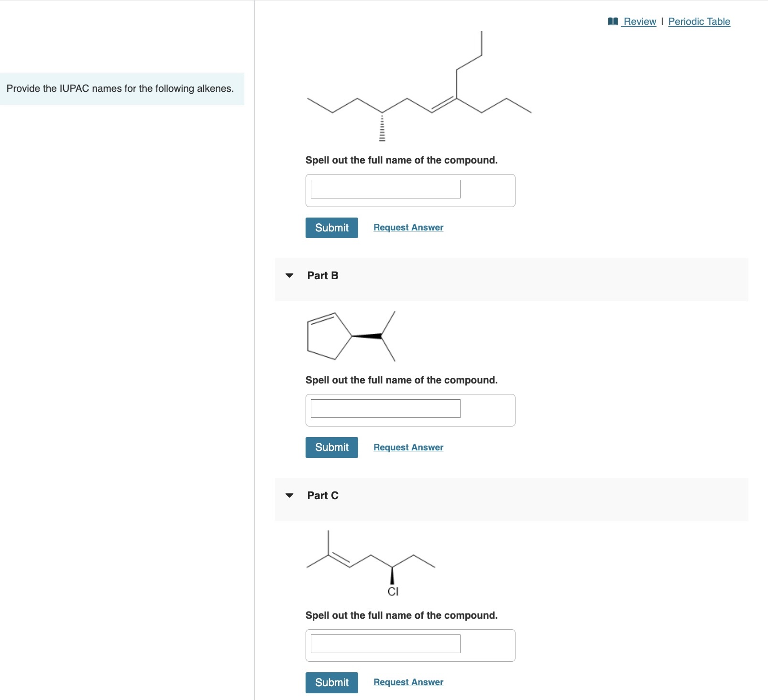Click the Part B answer input box
The width and height of the screenshot is (768, 700).
coord(385,409)
